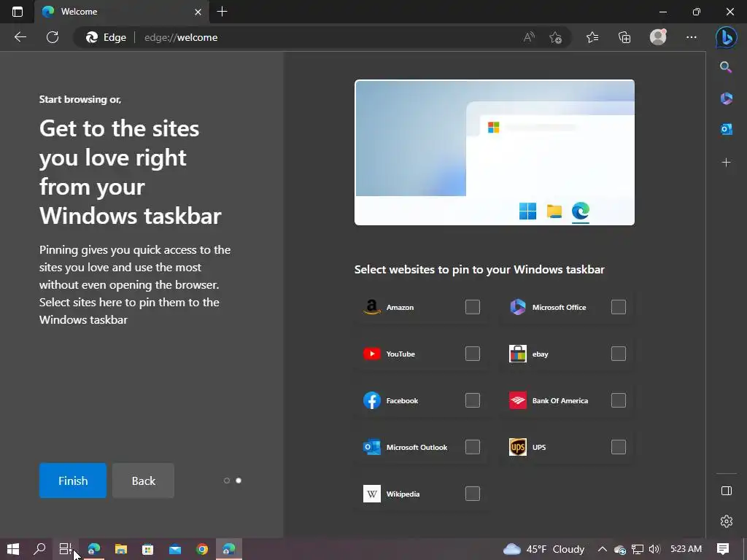Click the YouTube site logo

371,354
